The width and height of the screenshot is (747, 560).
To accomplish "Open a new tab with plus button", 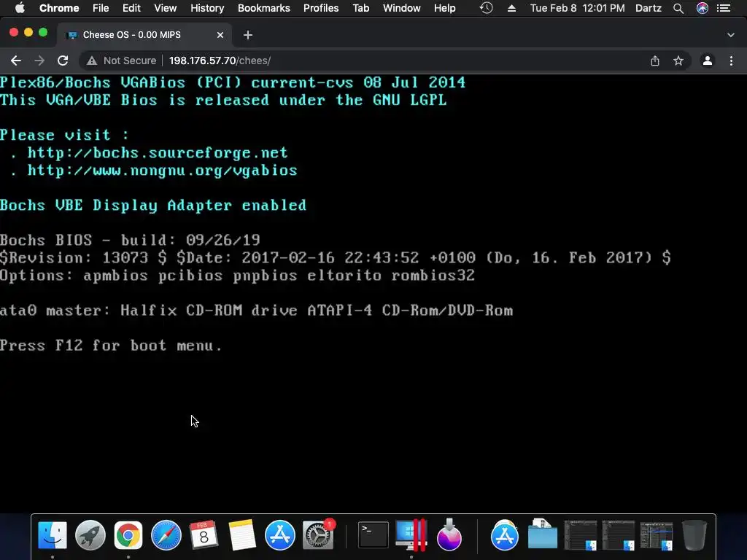I will 248,35.
